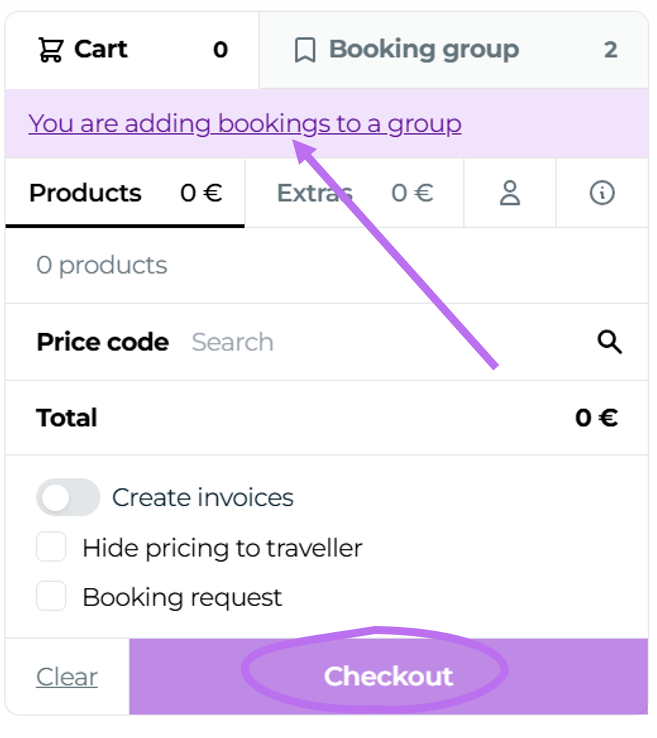Image resolution: width=657 pixels, height=738 pixels.
Task: Click the Create invoices label text
Action: 203,497
